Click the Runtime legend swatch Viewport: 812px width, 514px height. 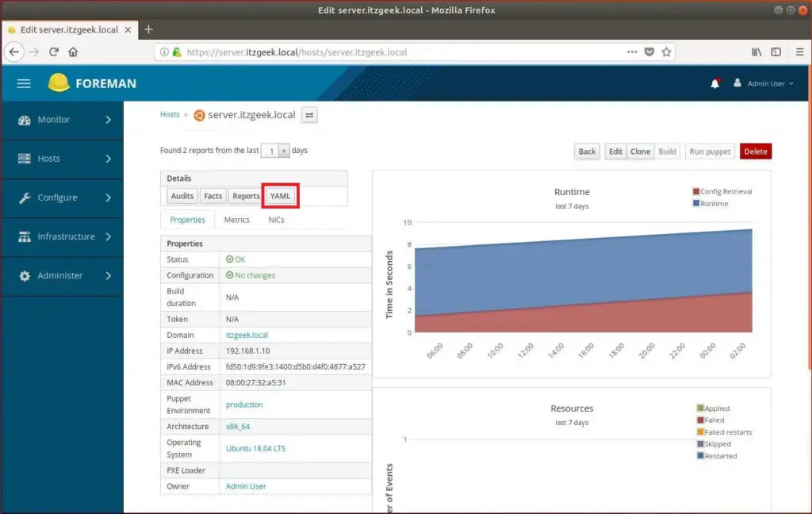[696, 204]
